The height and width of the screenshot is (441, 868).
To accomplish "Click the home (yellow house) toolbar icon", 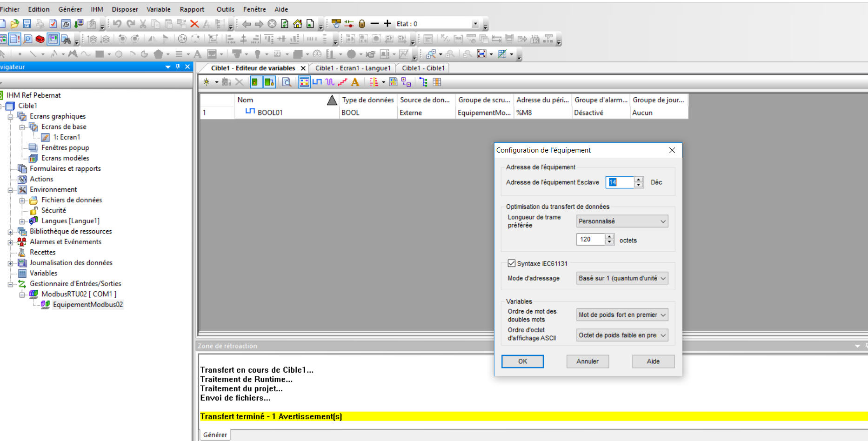I will coord(297,24).
